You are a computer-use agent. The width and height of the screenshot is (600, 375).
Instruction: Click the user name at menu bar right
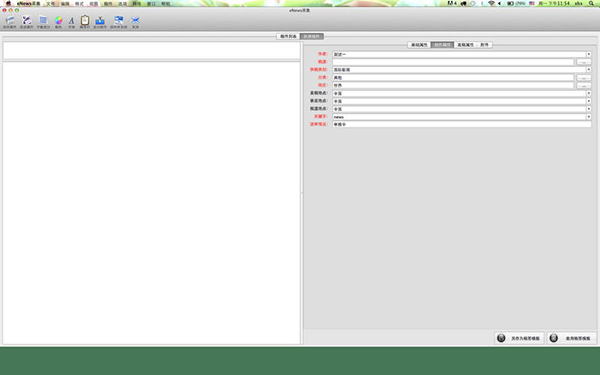coord(579,3)
